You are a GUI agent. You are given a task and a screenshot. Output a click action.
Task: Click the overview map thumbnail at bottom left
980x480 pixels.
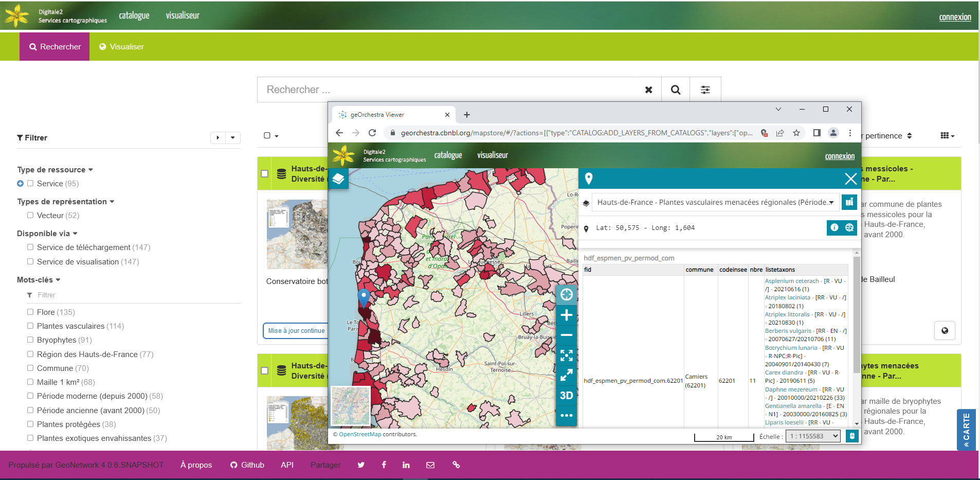point(350,406)
